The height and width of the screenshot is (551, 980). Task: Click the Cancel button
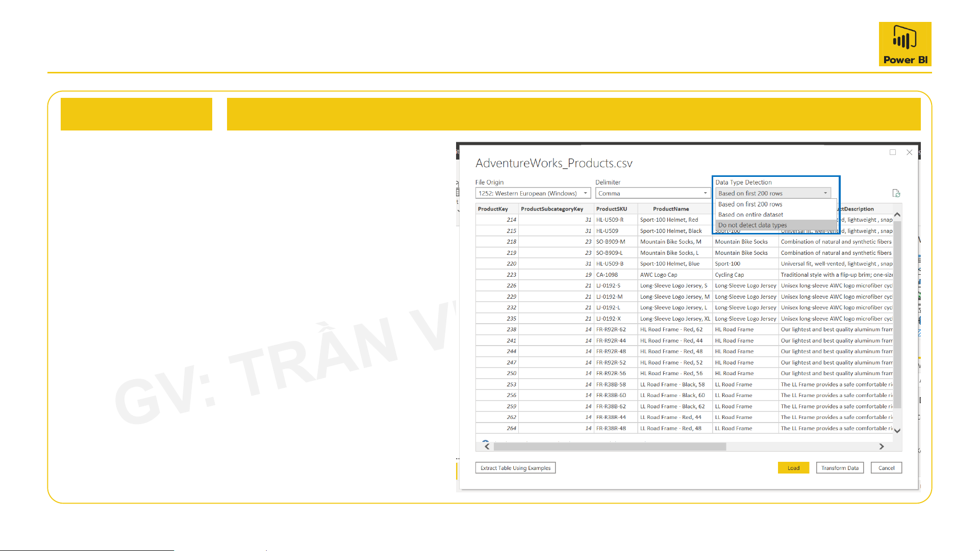click(886, 468)
